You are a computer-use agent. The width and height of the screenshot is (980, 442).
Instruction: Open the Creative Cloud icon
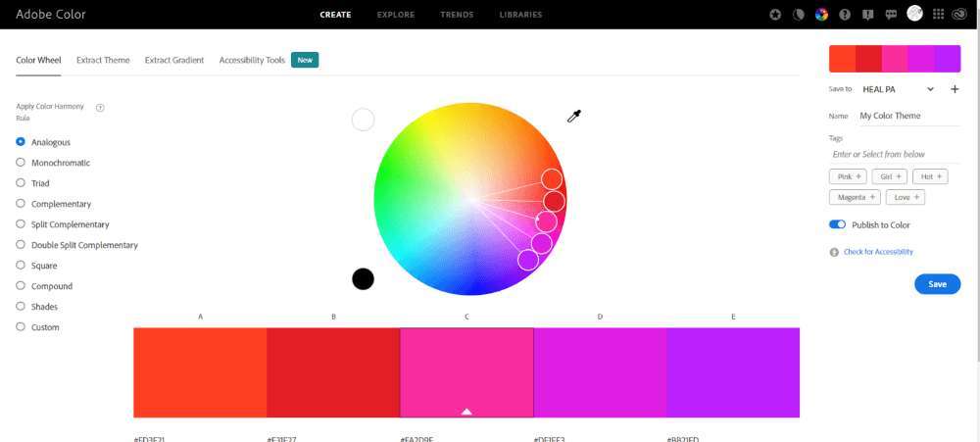[x=960, y=15]
